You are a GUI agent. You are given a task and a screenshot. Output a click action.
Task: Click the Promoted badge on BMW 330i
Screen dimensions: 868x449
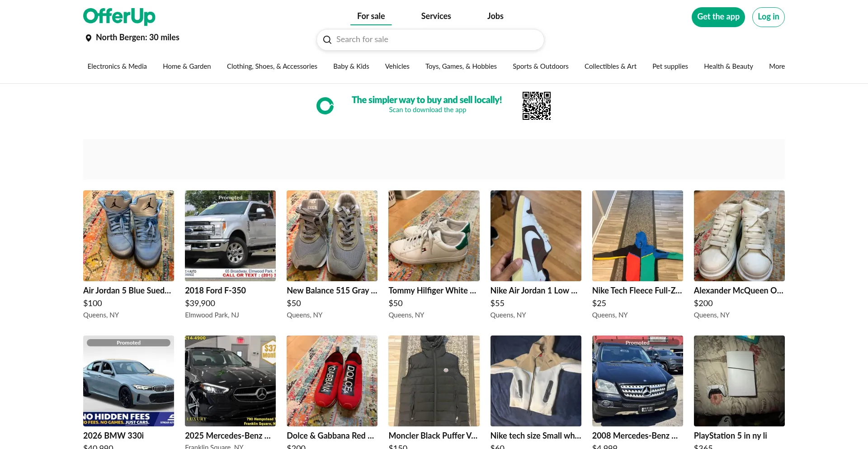128,343
